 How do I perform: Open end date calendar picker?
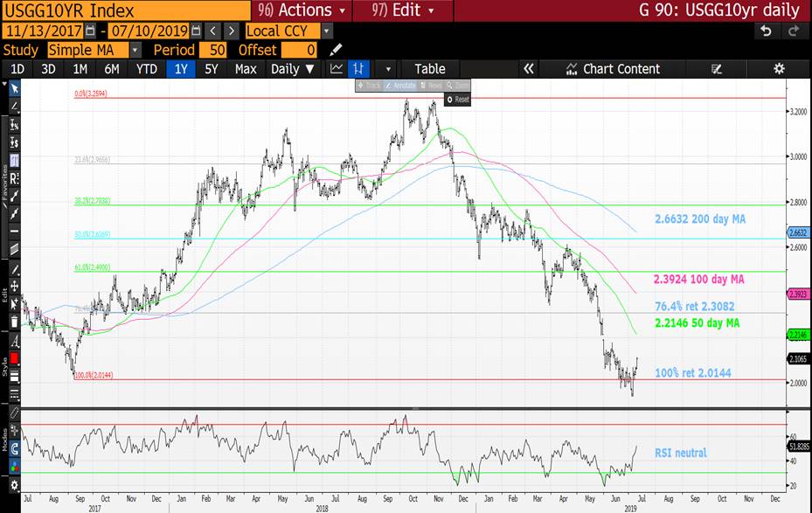pyautogui.click(x=196, y=31)
